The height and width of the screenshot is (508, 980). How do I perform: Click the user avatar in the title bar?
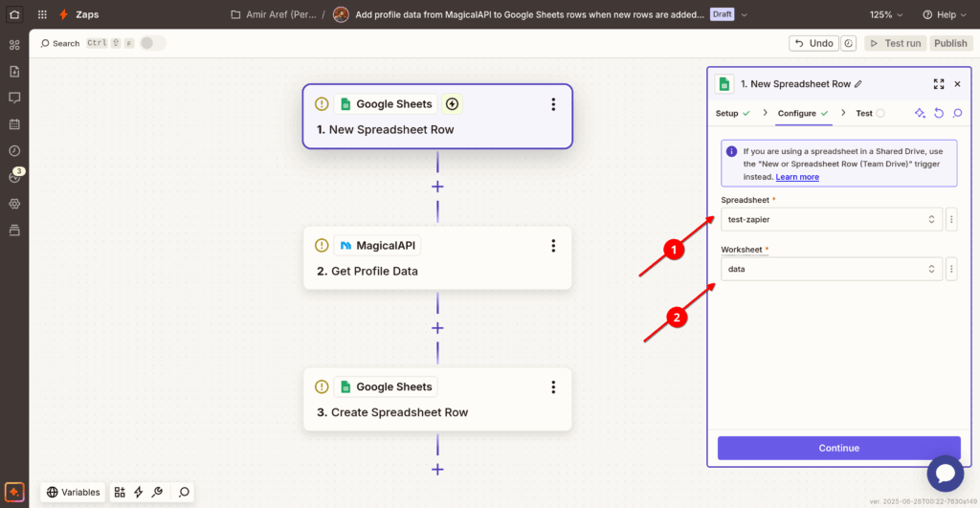(341, 14)
